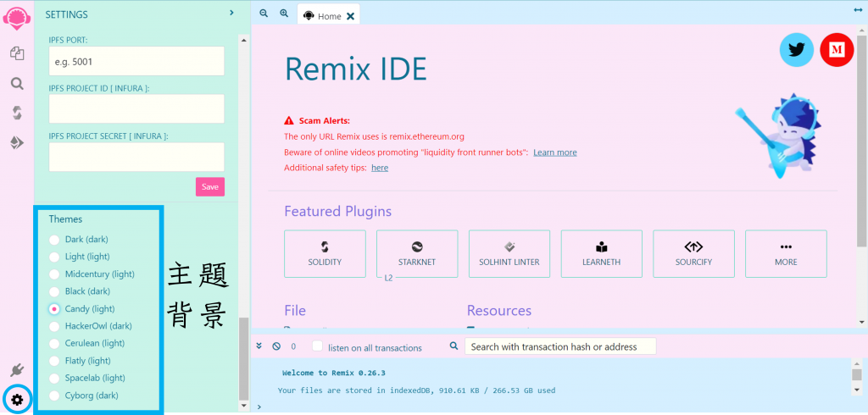Open the Settings gear icon
868x415 pixels.
pyautogui.click(x=17, y=399)
